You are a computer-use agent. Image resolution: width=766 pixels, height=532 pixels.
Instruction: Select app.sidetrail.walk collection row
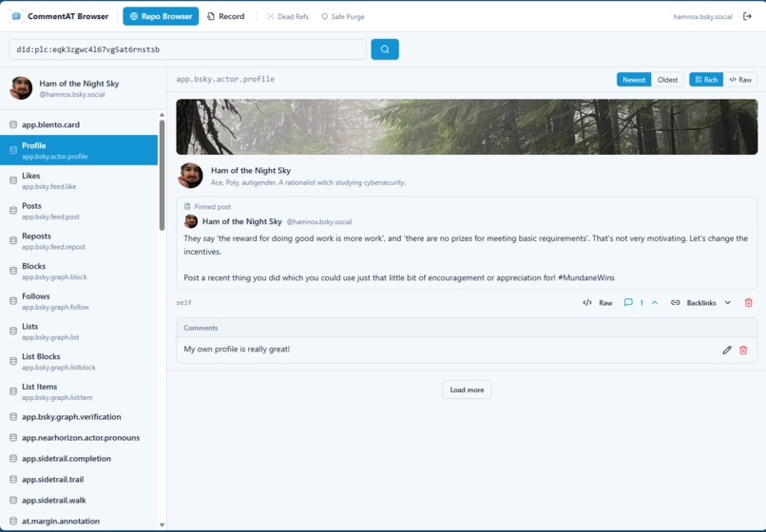(79, 501)
